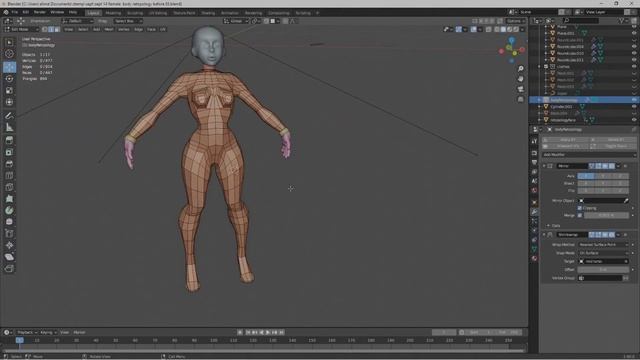Open the Edit Mode dropdown

point(21,29)
